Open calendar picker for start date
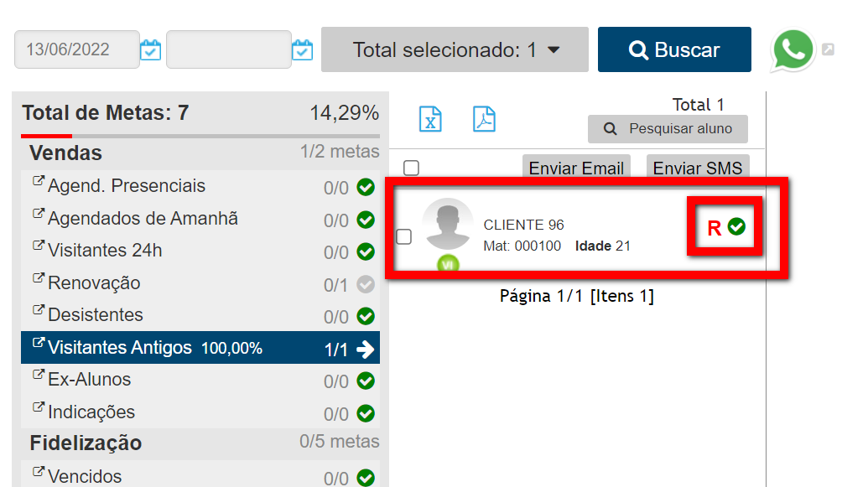The height and width of the screenshot is (487, 868). [150, 50]
